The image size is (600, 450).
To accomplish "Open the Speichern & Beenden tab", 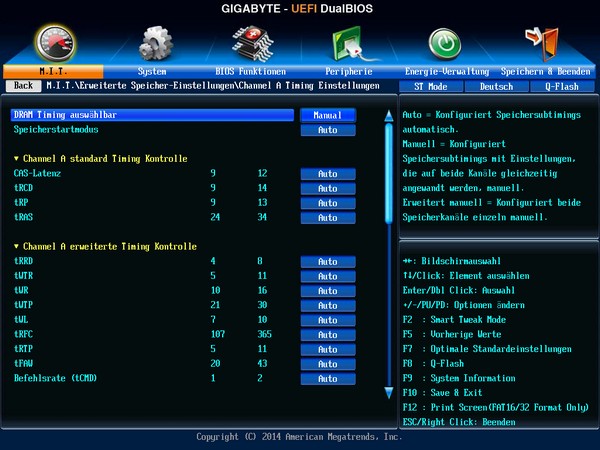I will click(546, 72).
